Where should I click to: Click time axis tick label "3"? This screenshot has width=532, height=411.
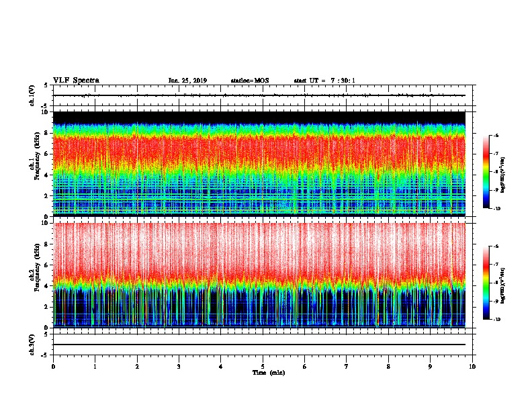coord(179,367)
